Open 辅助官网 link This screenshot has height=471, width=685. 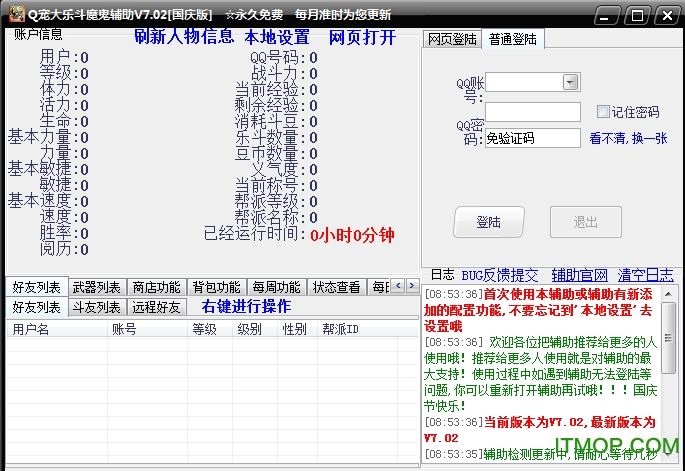(580, 275)
